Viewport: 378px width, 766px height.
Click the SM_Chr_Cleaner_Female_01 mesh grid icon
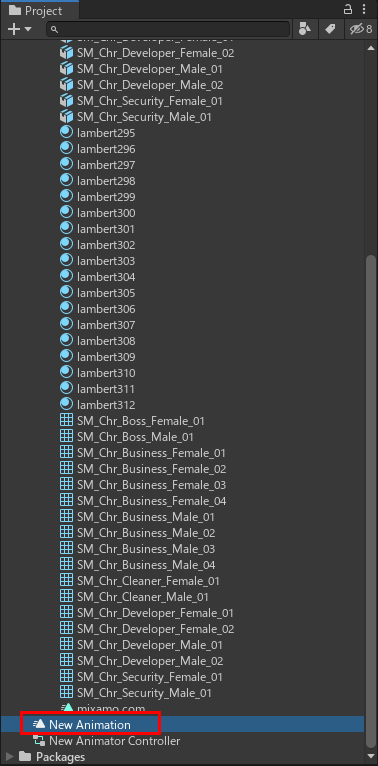tap(66, 581)
